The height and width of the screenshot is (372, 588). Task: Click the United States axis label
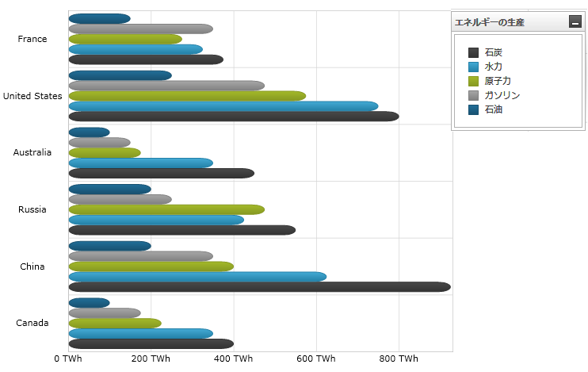pos(32,96)
